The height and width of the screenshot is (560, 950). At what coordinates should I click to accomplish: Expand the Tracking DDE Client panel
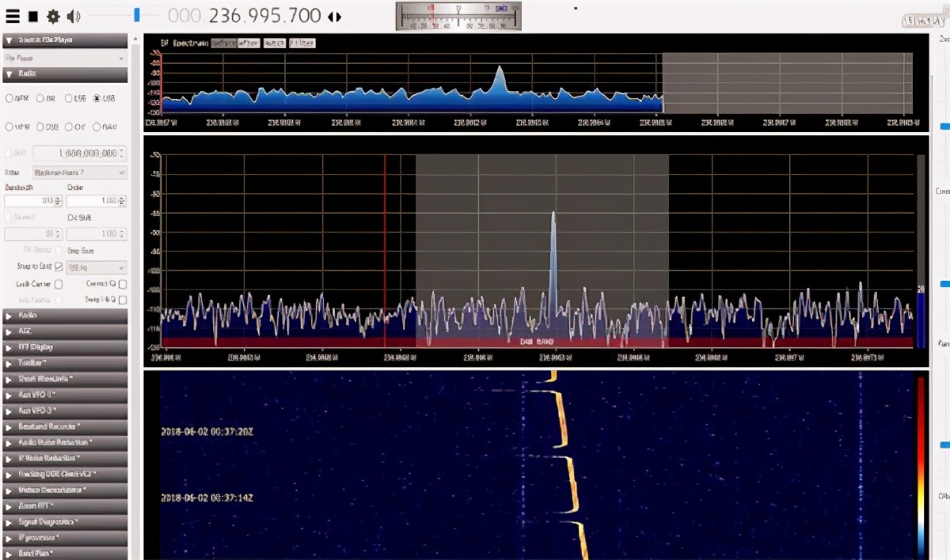coord(65,474)
